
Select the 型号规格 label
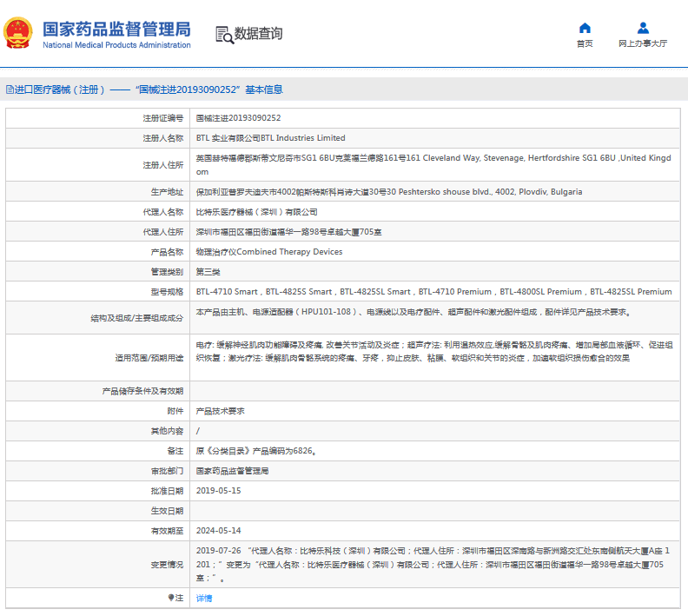pyautogui.click(x=167, y=292)
